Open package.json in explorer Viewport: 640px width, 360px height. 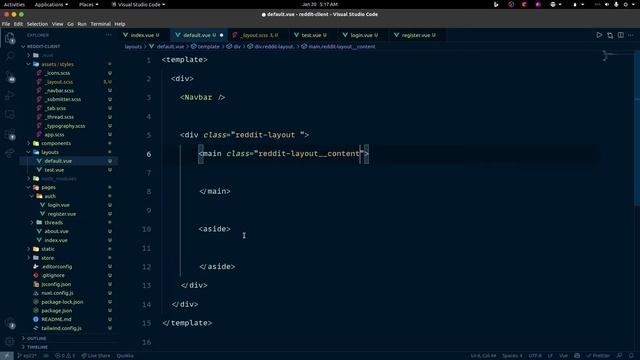click(56, 311)
